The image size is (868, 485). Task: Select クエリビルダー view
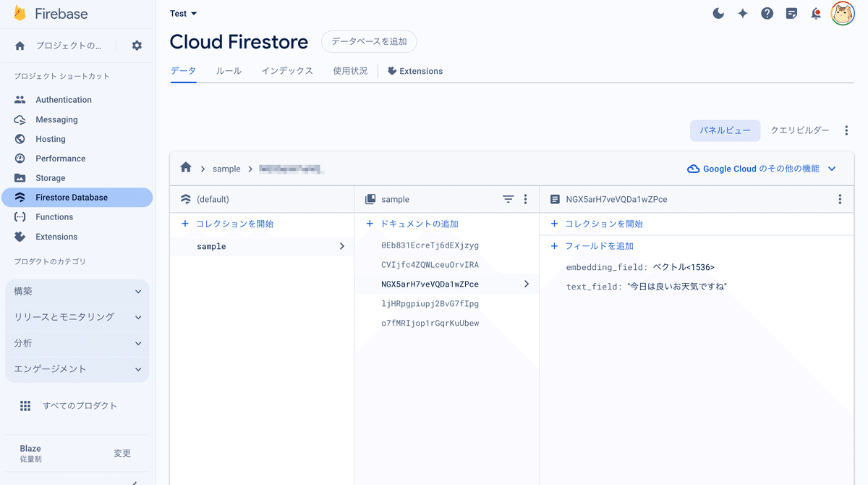[x=800, y=130]
